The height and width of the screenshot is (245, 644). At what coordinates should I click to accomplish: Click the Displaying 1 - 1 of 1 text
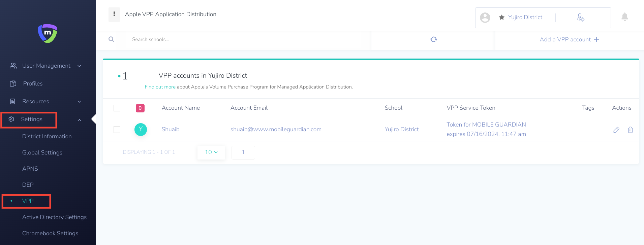click(x=149, y=152)
